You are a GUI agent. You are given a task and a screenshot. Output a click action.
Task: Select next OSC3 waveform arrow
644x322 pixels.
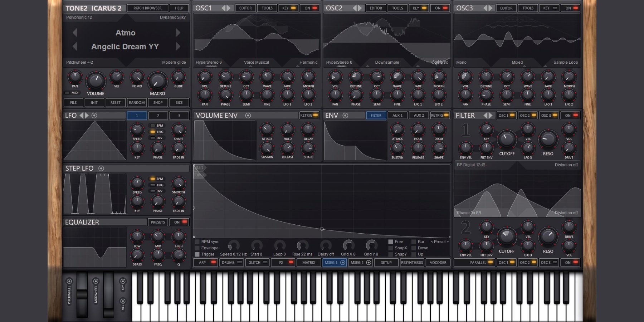coord(491,8)
